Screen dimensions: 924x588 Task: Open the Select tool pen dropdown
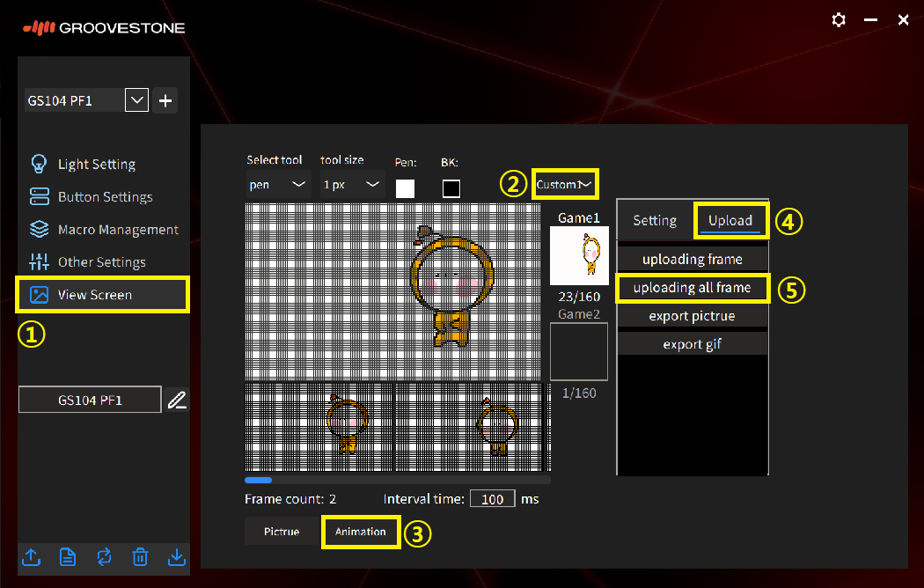point(277,184)
